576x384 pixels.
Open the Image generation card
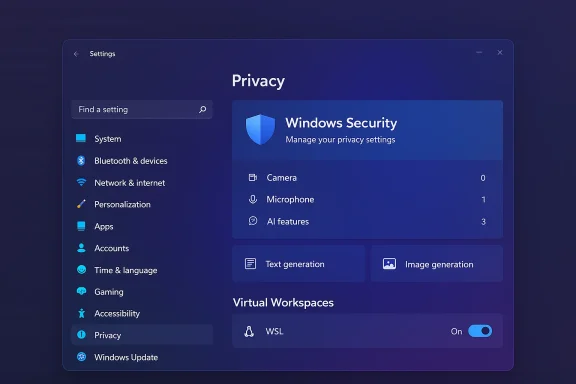click(437, 264)
